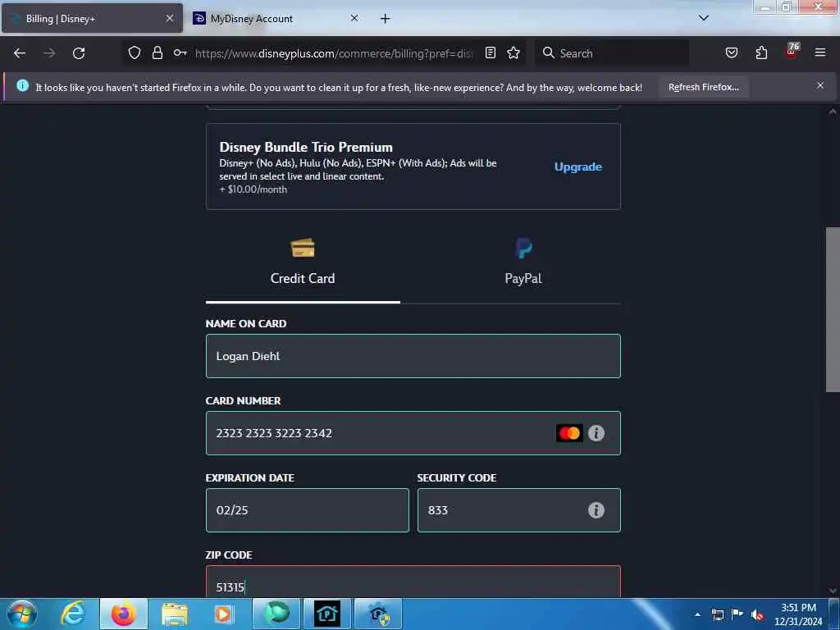Click the page vertical scrollbar thumb
This screenshot has height=630, width=840.
click(833, 310)
